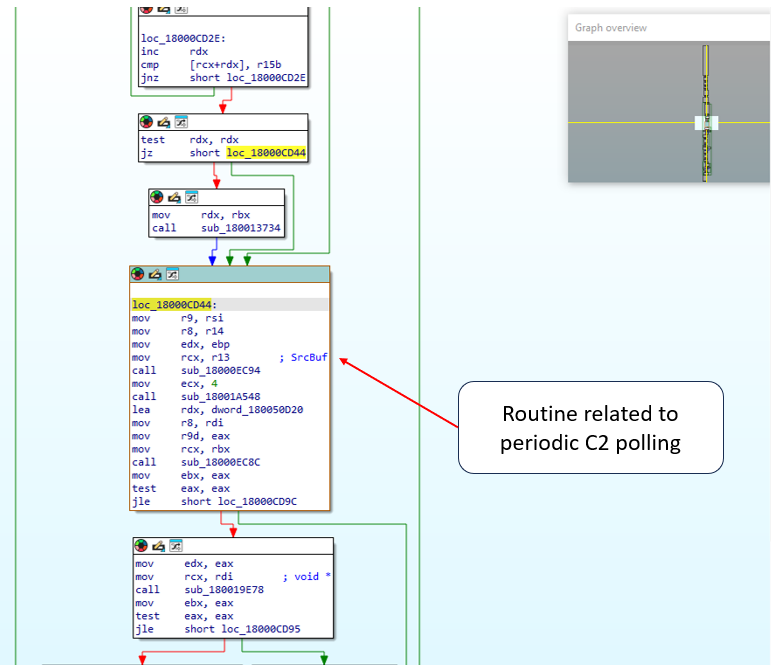
Task: Click the edit pencil icon on the sub_180013734 call node
Action: (x=174, y=197)
